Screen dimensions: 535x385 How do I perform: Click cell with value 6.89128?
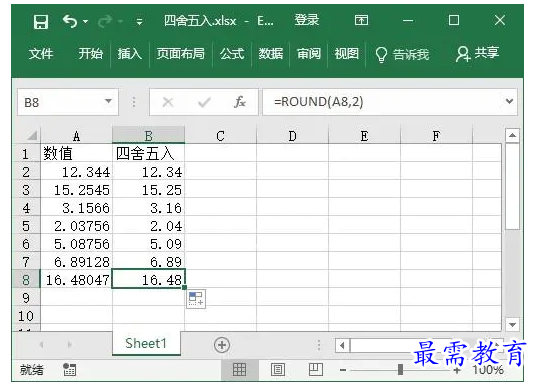point(76,262)
